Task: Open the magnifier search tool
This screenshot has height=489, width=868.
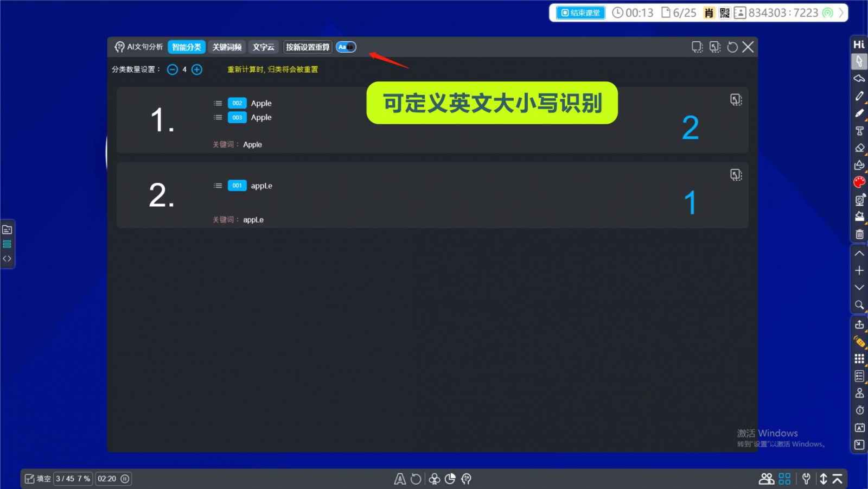Action: (x=859, y=305)
